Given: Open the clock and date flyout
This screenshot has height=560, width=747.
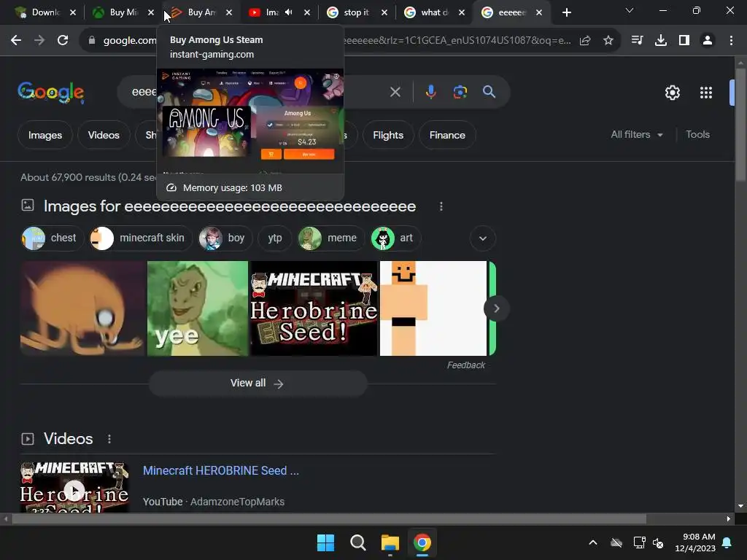Looking at the screenshot, I should (695, 542).
